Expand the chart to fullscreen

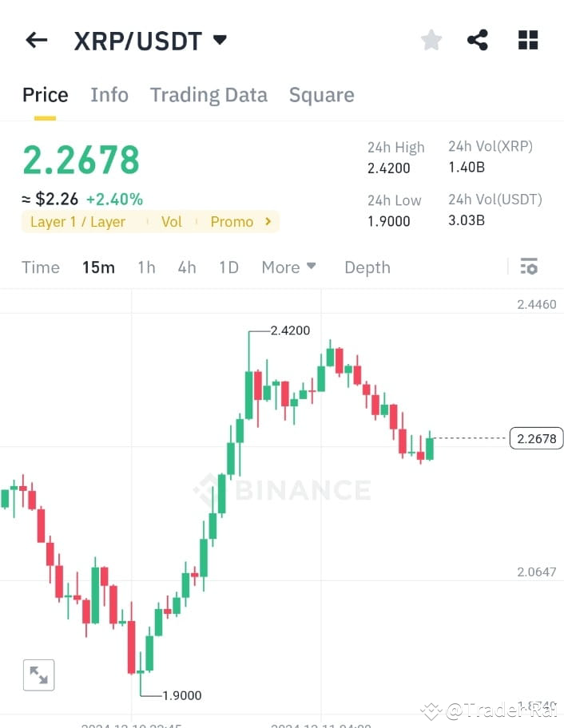tap(38, 675)
